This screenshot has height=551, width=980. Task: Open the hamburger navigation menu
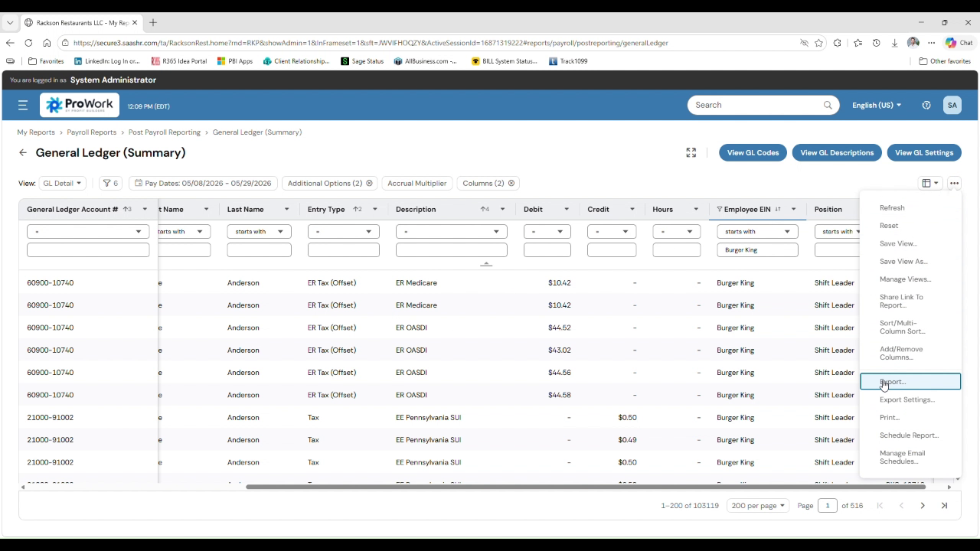click(23, 106)
